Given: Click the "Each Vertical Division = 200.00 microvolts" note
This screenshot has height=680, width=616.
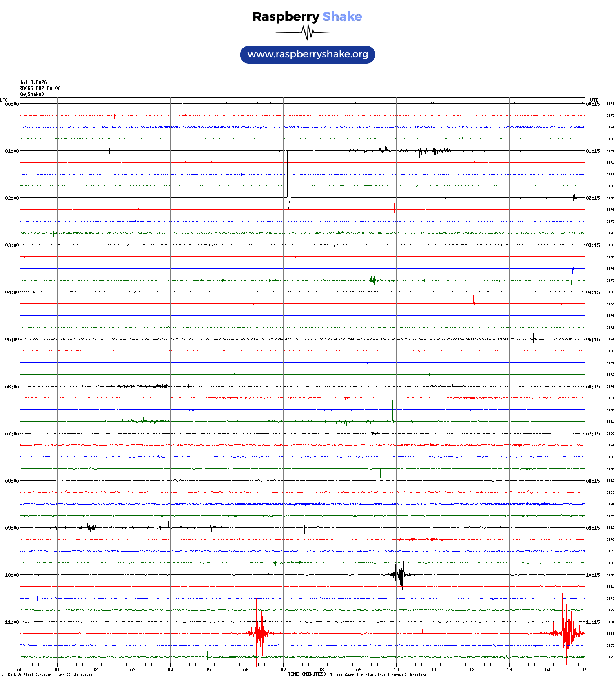Looking at the screenshot, I should (x=50, y=675).
